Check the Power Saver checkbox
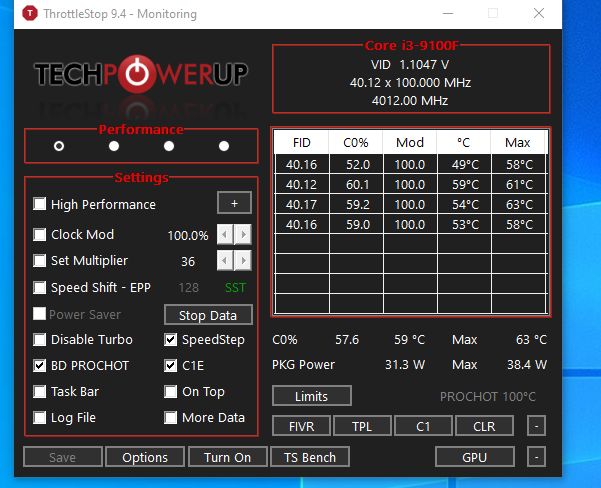This screenshot has height=488, width=601. coord(39,314)
